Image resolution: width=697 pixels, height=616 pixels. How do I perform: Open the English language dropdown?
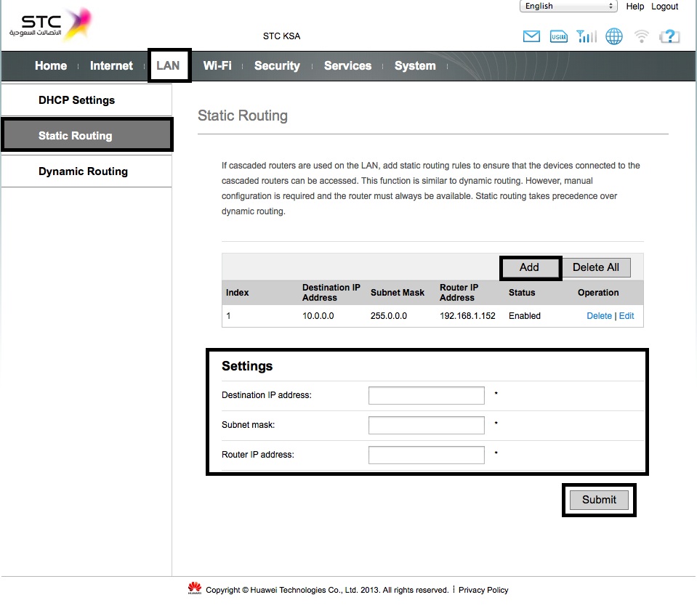(x=568, y=7)
